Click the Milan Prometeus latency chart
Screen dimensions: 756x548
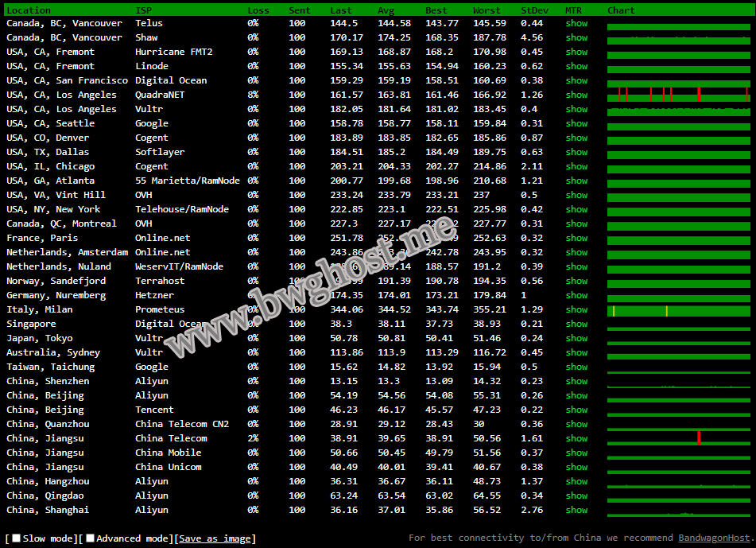(679, 311)
